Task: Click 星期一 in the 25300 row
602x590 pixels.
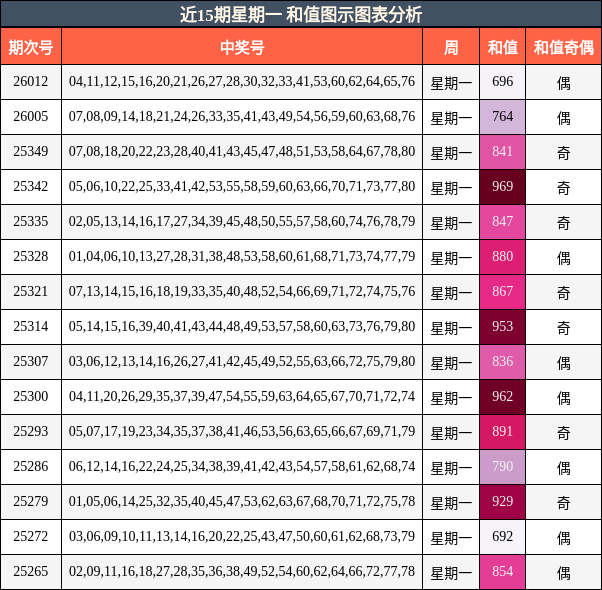Action: [x=451, y=398]
